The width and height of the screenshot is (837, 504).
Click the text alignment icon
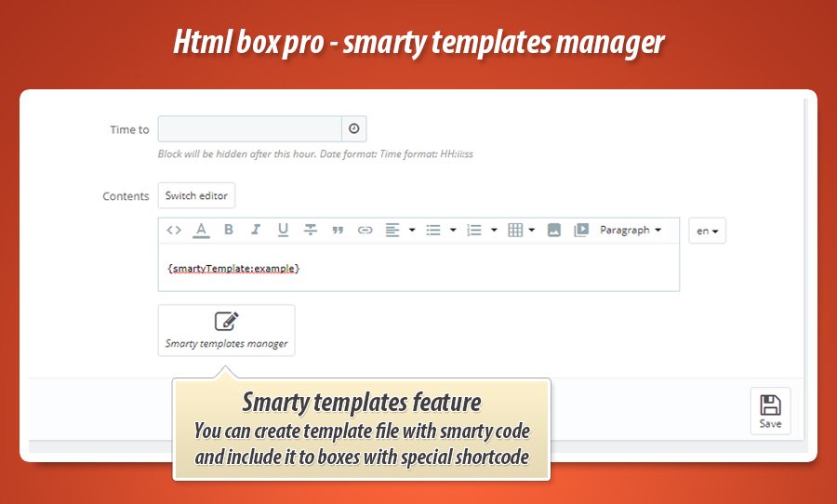pos(392,230)
